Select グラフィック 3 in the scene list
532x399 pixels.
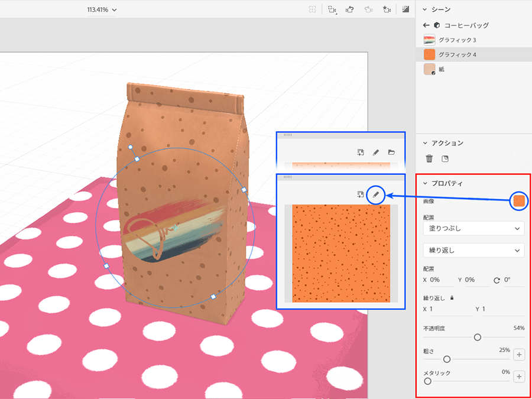[457, 40]
